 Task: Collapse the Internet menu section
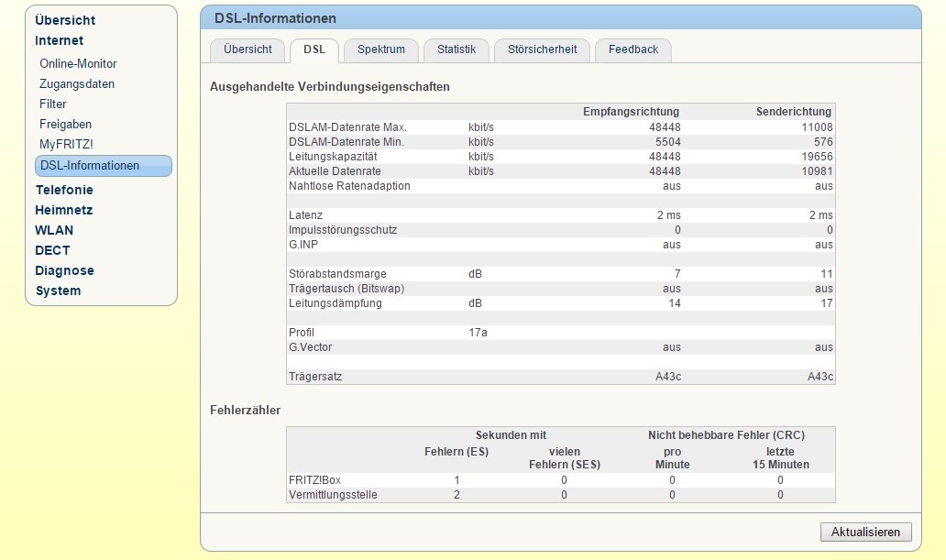(59, 40)
